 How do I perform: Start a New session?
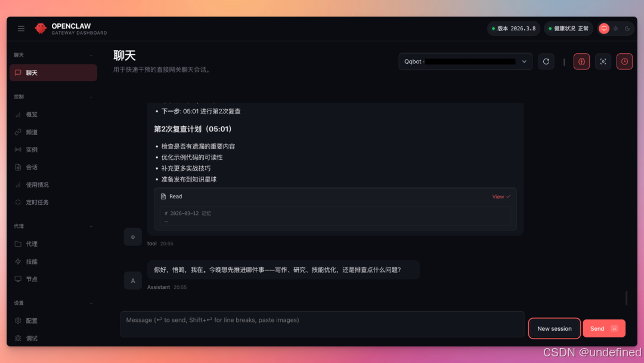555,328
